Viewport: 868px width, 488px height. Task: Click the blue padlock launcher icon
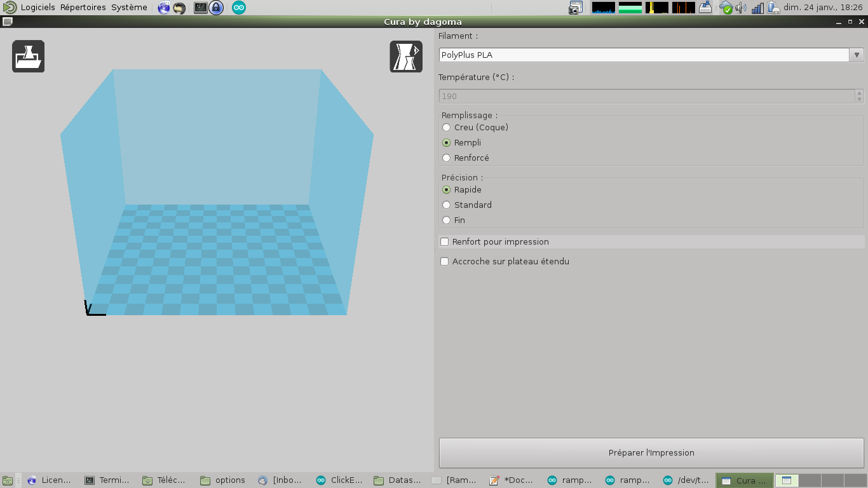pos(216,8)
